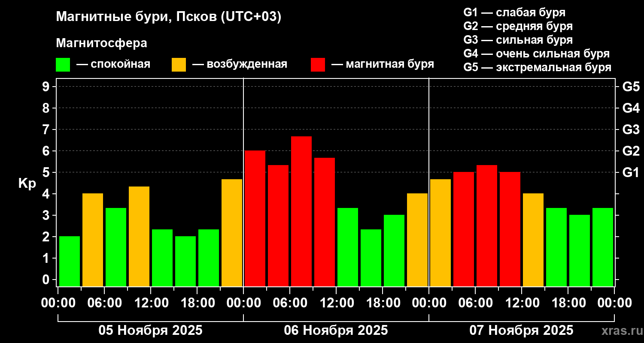
Task: Select the "возбужденная" legend label
Action: (247, 64)
